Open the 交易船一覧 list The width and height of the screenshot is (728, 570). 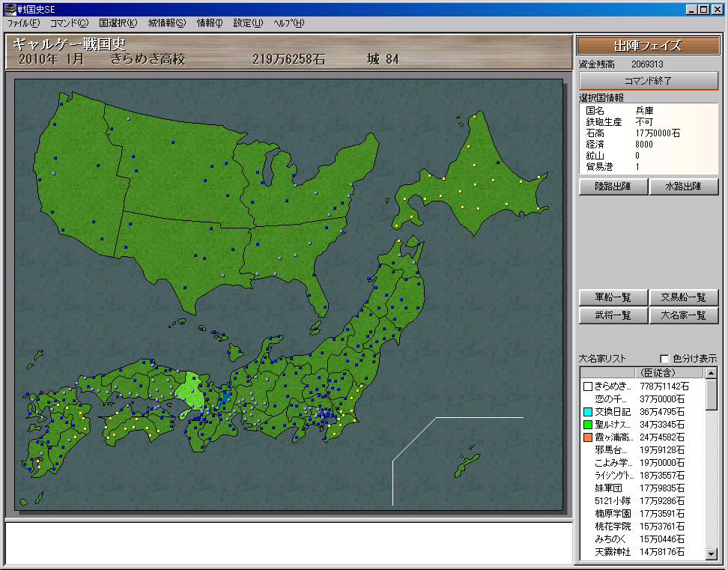pos(683,297)
